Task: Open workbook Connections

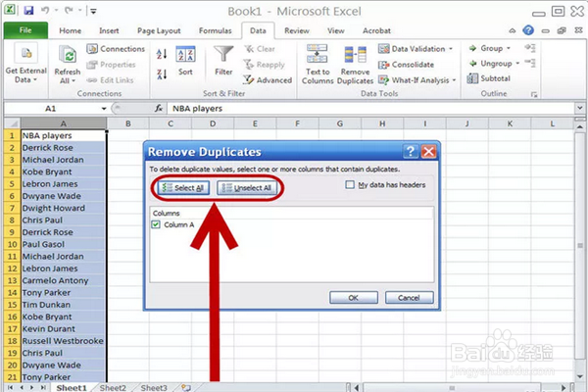Action: (116, 49)
